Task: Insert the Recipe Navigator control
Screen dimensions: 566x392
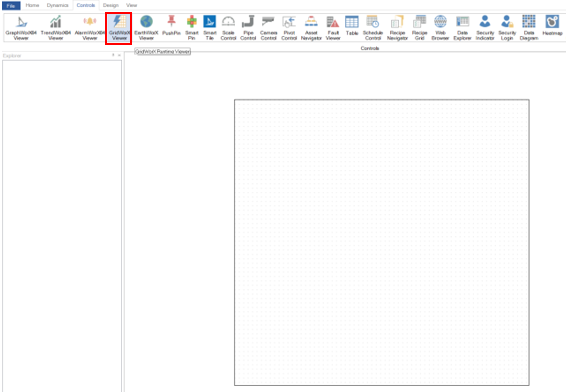Action: (397, 28)
